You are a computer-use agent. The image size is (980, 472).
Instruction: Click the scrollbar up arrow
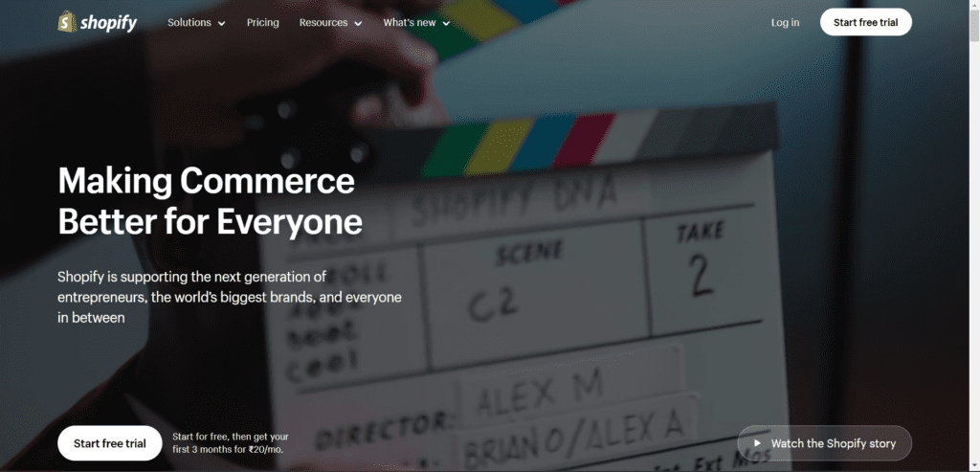tap(974, 4)
